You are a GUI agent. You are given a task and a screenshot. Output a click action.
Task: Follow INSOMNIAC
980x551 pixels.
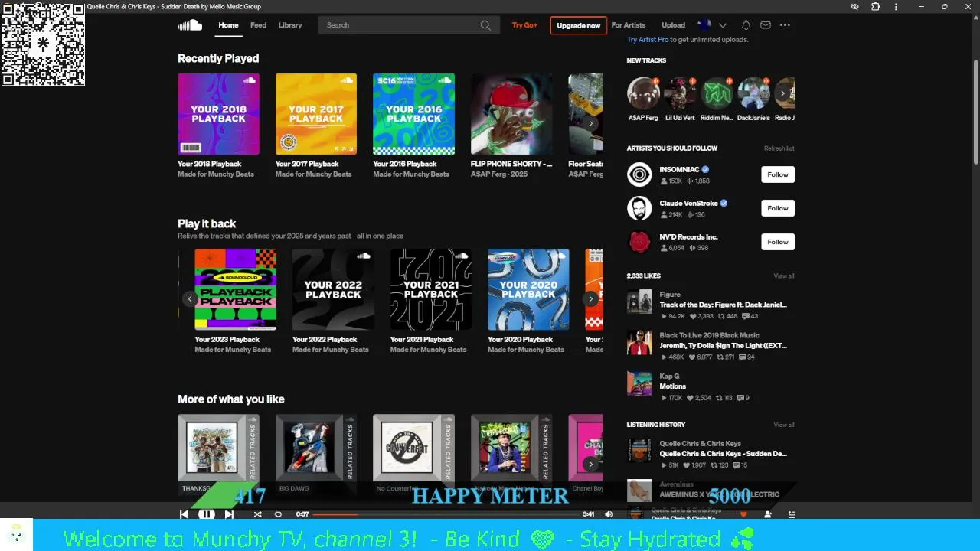(778, 174)
